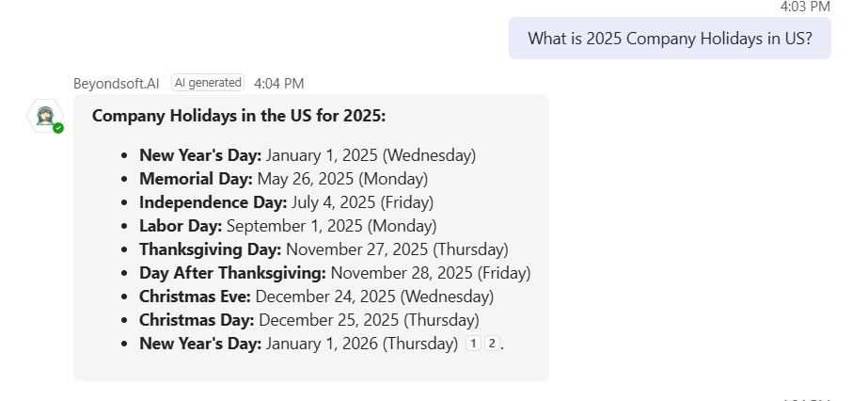Select the '2025 Company Holidays in US' question bubble
Image resolution: width=868 pixels, height=401 pixels.
(670, 39)
